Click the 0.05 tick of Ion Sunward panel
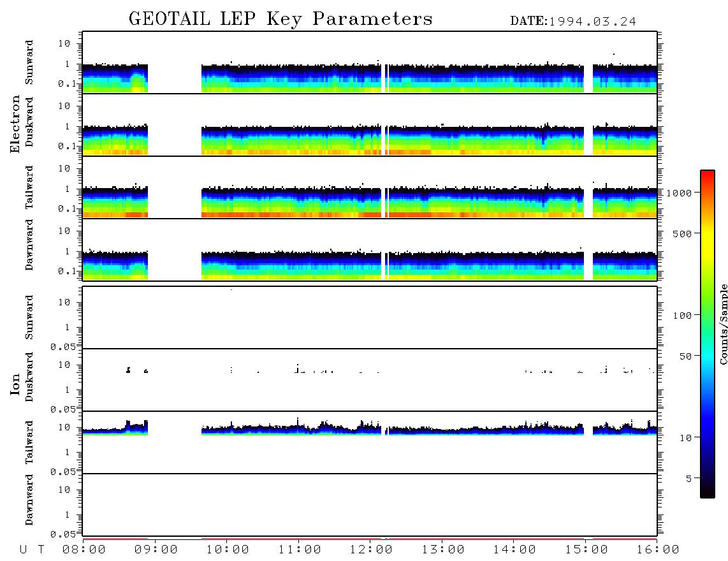Screen dimensions: 728x561 (x=63, y=347)
